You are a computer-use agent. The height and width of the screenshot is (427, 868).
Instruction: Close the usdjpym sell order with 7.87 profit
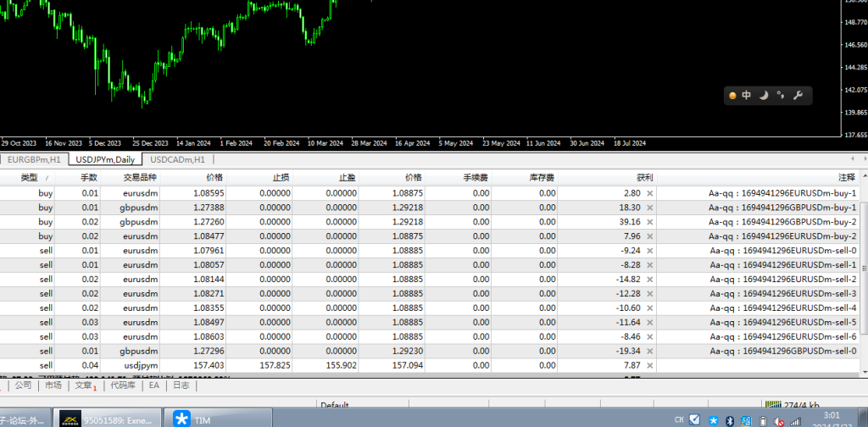click(650, 365)
